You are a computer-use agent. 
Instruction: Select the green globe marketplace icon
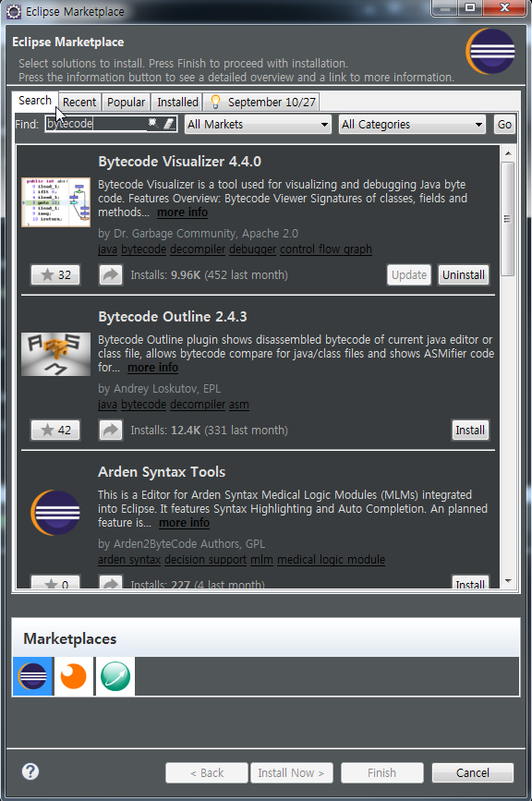[x=115, y=676]
